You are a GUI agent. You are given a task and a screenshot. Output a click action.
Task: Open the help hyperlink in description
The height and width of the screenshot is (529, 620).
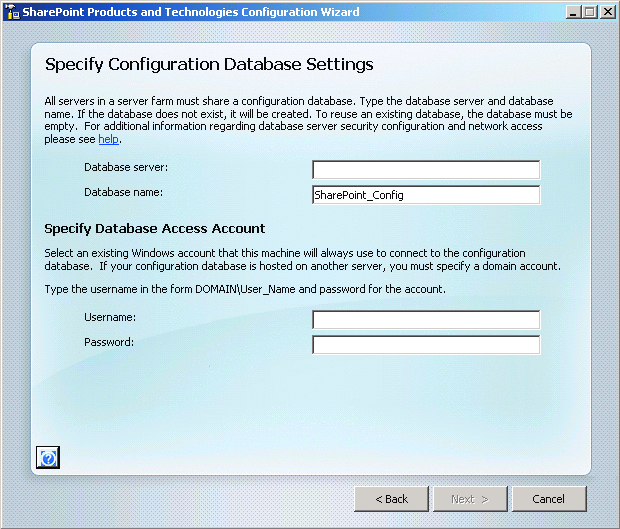point(108,139)
